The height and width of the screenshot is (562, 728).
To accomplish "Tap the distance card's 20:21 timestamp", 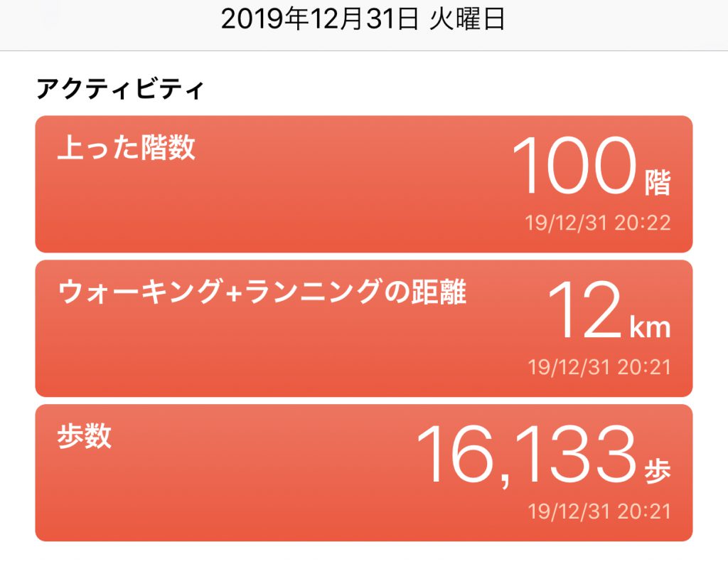I will click(599, 368).
